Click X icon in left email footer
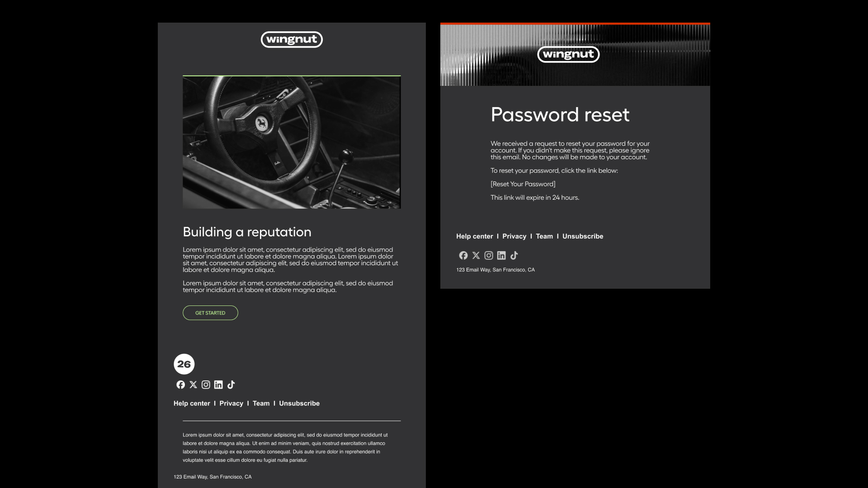 [x=193, y=385]
